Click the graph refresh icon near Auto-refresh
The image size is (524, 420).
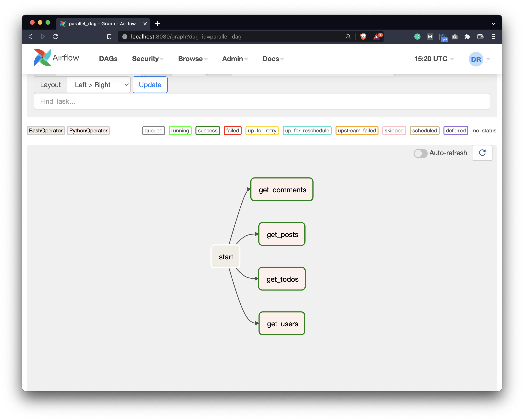click(x=482, y=153)
